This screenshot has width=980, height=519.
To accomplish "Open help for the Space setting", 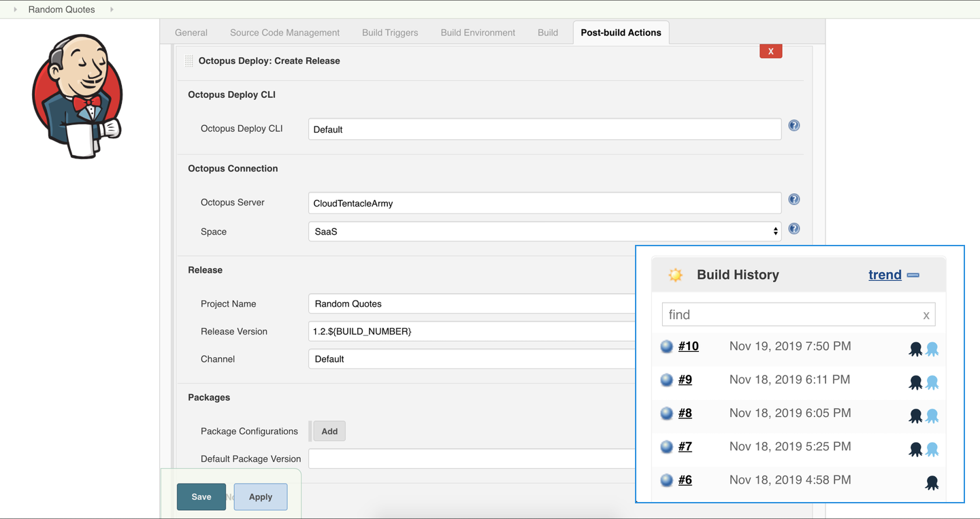I will point(794,229).
